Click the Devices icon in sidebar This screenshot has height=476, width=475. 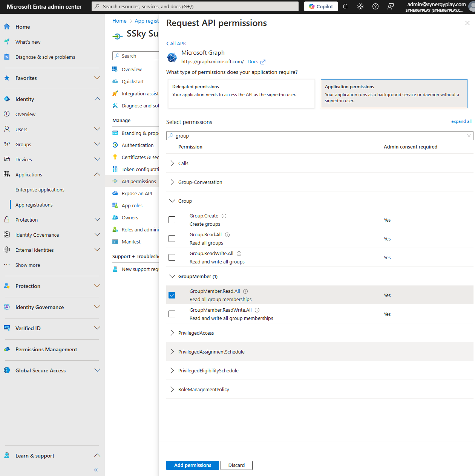tap(7, 159)
